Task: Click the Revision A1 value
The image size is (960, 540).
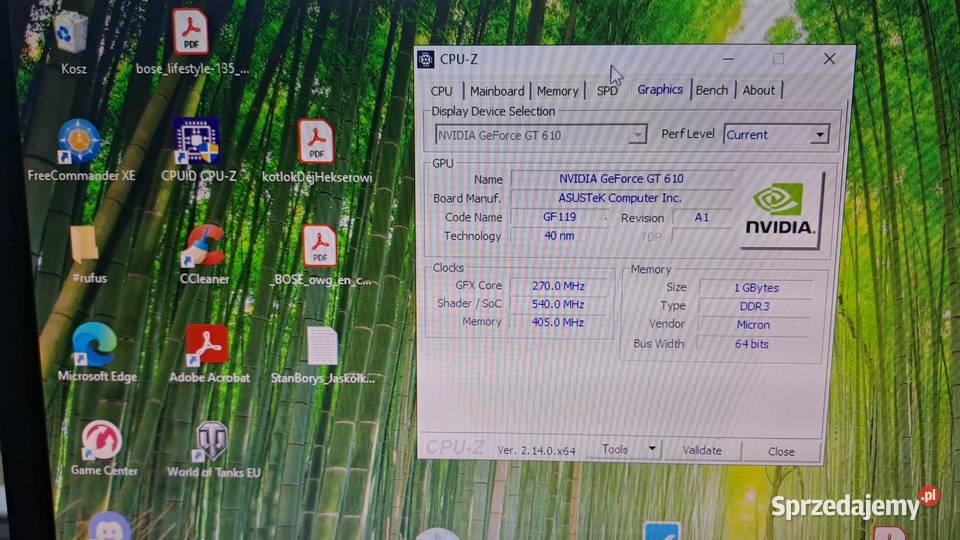Action: 702,217
